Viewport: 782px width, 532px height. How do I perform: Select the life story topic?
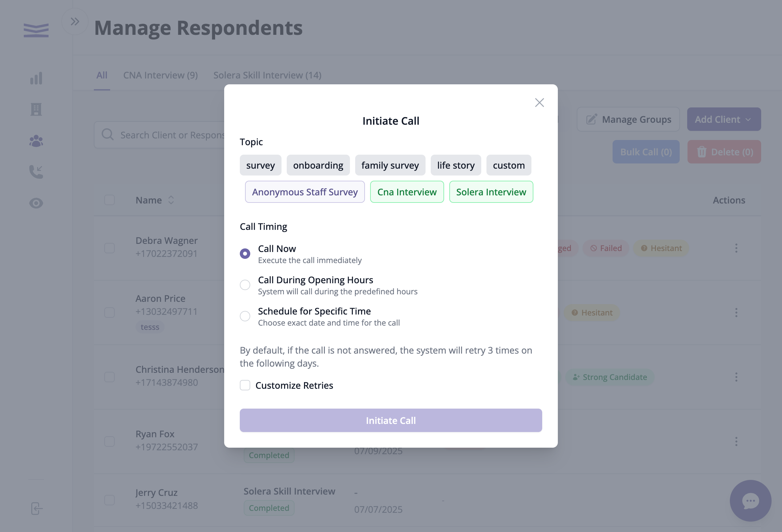pyautogui.click(x=456, y=165)
